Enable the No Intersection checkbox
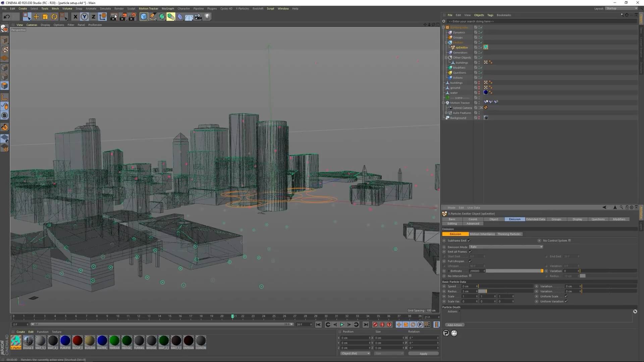 click(470, 276)
